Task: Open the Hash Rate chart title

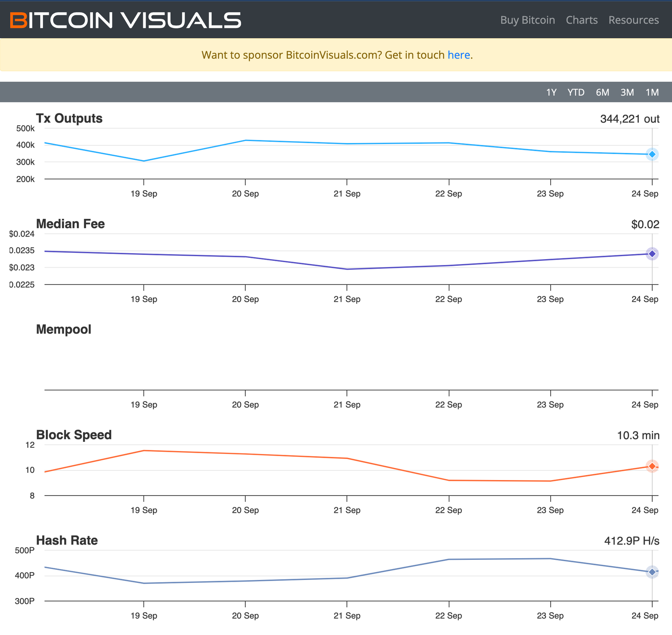Action: (x=67, y=540)
